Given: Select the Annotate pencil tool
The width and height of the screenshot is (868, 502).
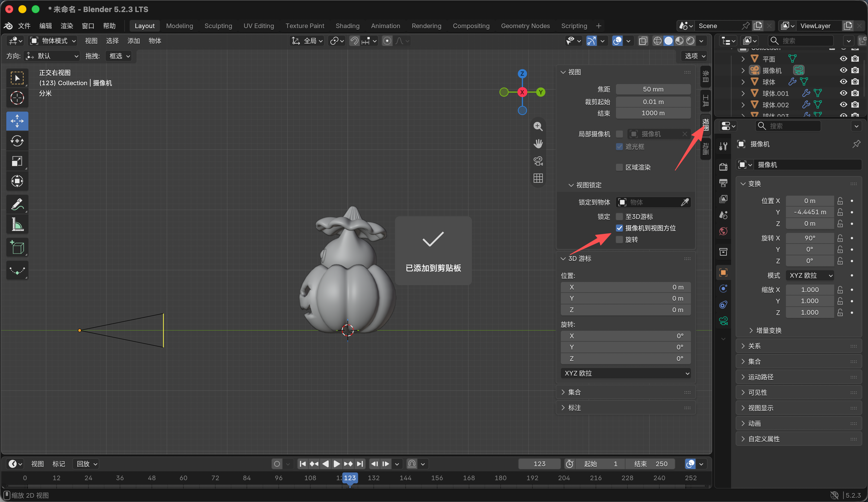Looking at the screenshot, I should click(x=17, y=204).
